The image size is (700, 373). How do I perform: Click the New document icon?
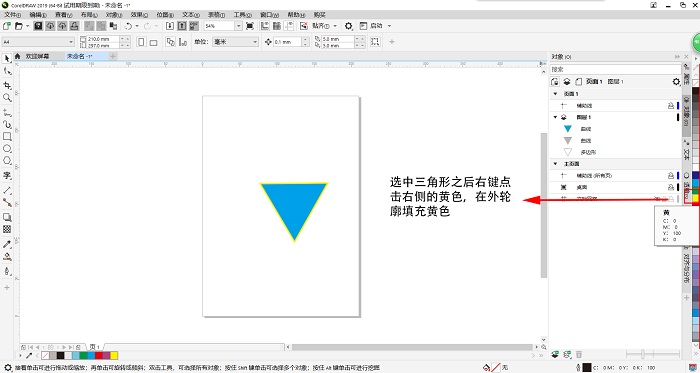pos(7,26)
